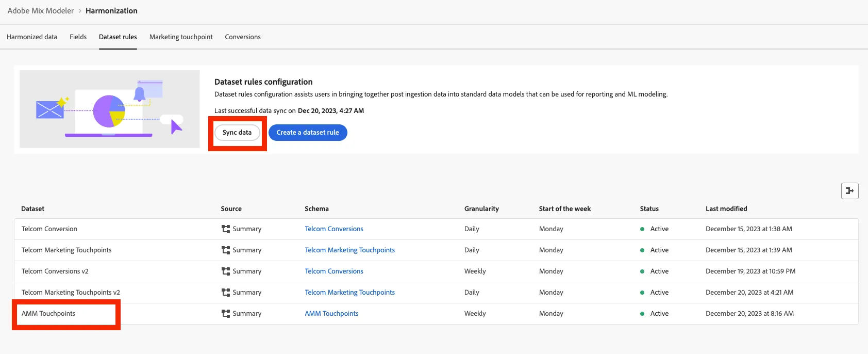Open the Fields tab
868x354 pixels.
78,37
